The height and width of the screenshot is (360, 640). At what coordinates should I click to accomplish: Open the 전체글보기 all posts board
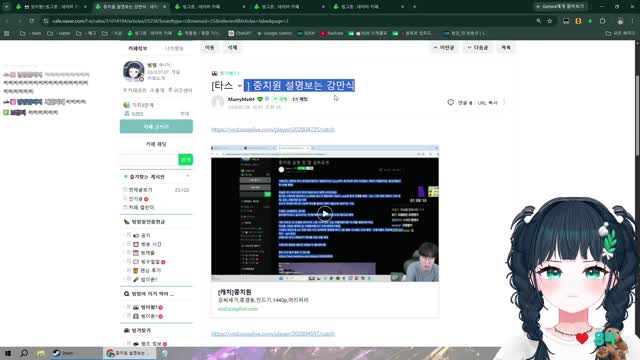point(140,190)
